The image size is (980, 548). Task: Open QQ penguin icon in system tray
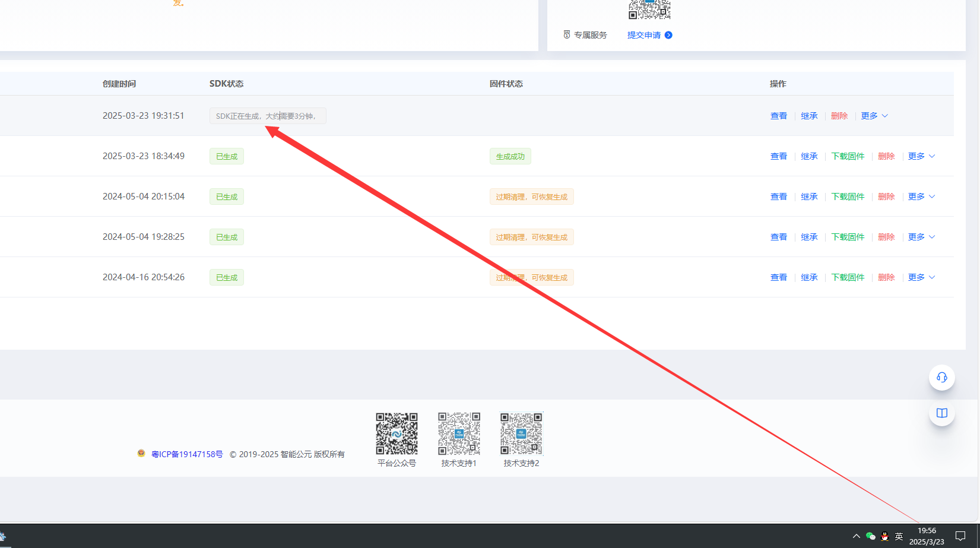pyautogui.click(x=884, y=536)
